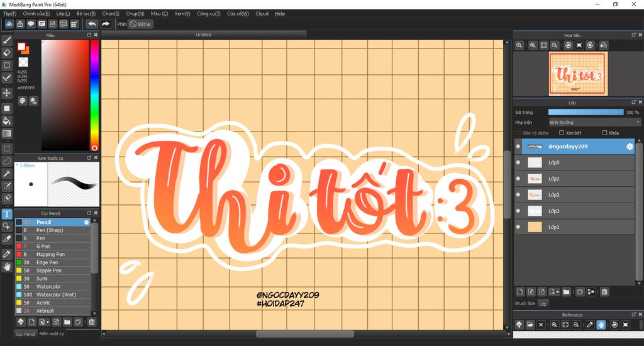
Task: Click the transparent color swatch
Action: click(x=23, y=62)
